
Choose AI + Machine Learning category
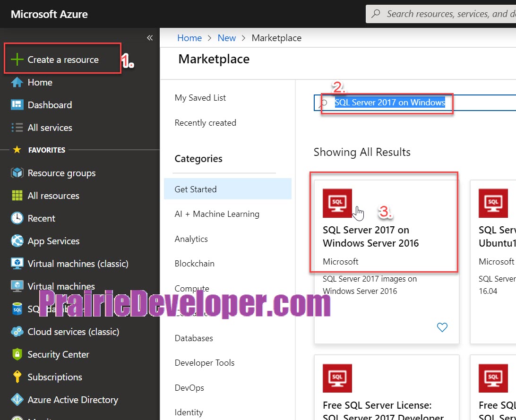click(x=217, y=214)
